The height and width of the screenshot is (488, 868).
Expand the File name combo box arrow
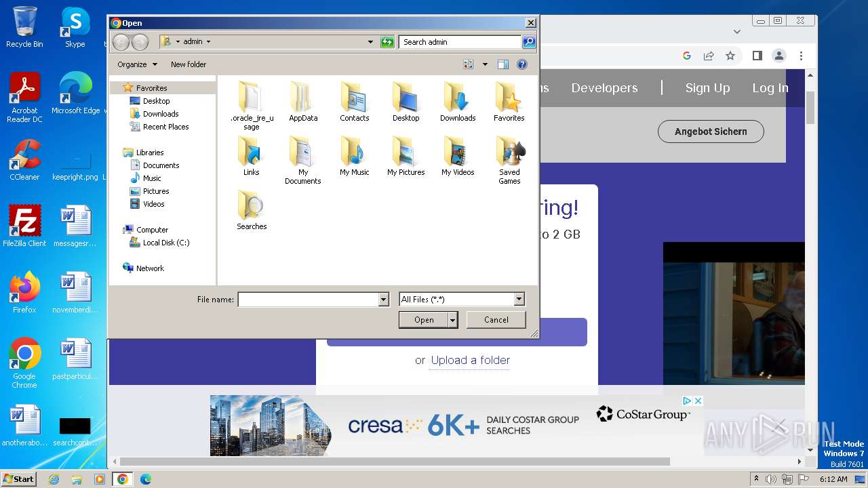[384, 299]
